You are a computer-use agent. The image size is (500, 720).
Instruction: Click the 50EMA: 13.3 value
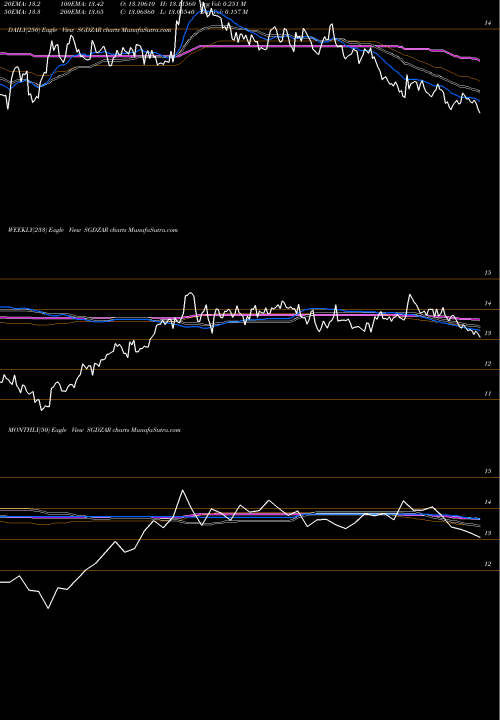(x=20, y=12)
